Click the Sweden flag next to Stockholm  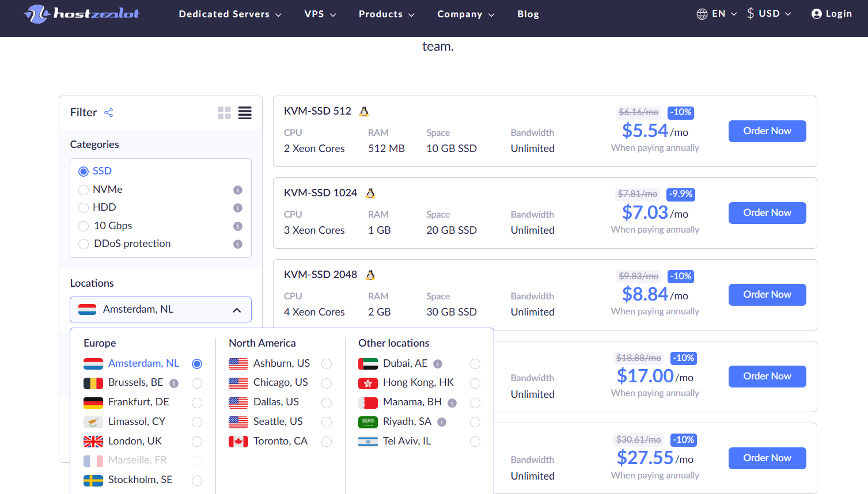pyautogui.click(x=93, y=480)
